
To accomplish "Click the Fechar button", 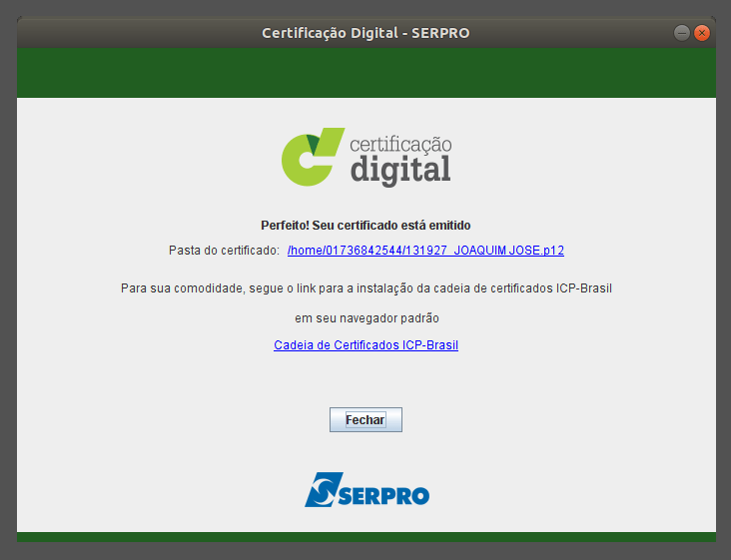I will (x=365, y=420).
